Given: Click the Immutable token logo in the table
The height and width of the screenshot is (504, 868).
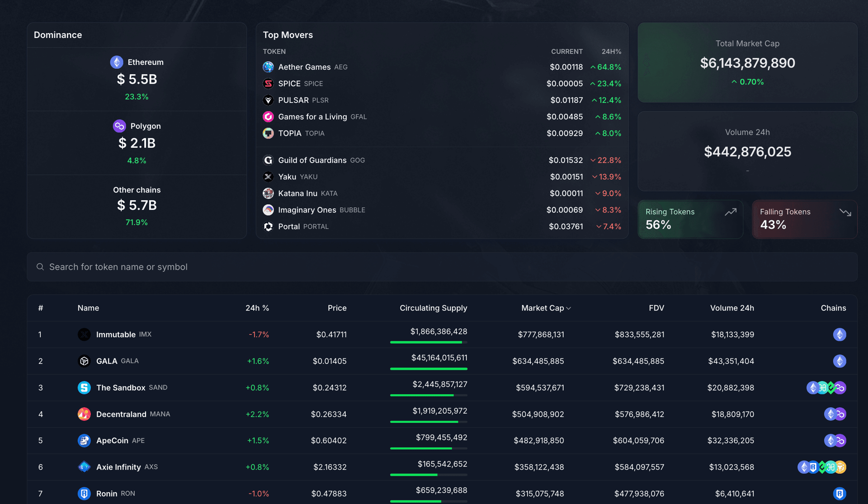Looking at the screenshot, I should 84,334.
